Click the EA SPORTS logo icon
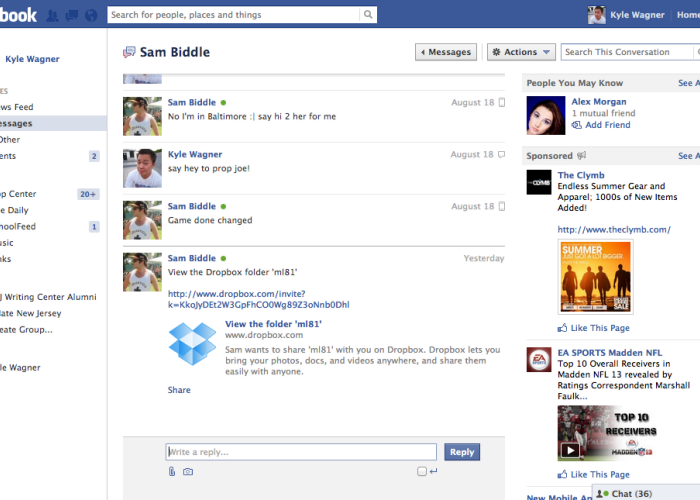The height and width of the screenshot is (500, 700). 539,359
